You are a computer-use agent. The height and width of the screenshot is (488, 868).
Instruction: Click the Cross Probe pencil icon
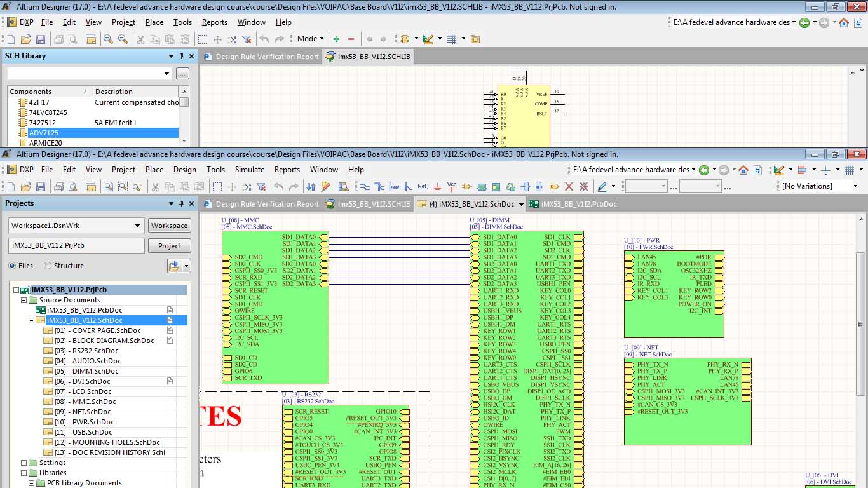click(326, 187)
